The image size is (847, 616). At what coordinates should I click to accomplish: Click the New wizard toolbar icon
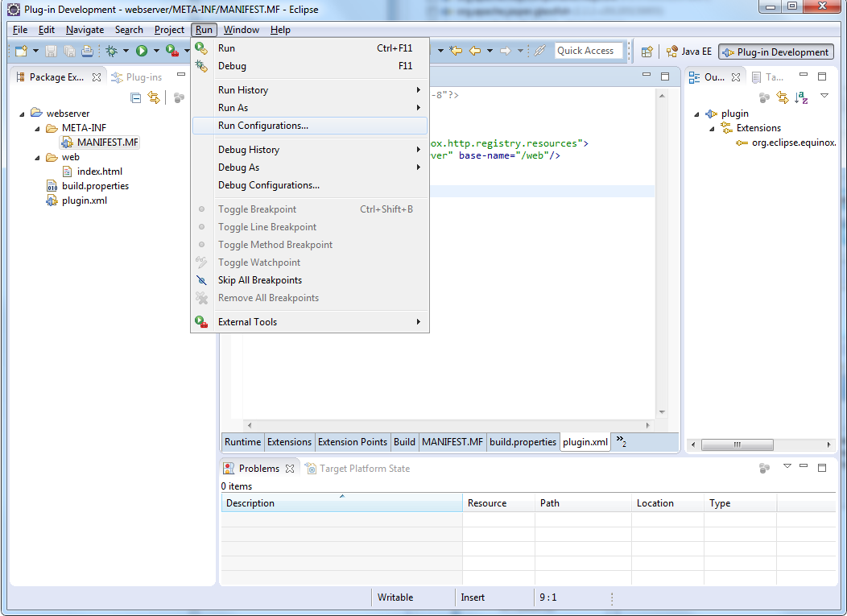click(x=21, y=51)
